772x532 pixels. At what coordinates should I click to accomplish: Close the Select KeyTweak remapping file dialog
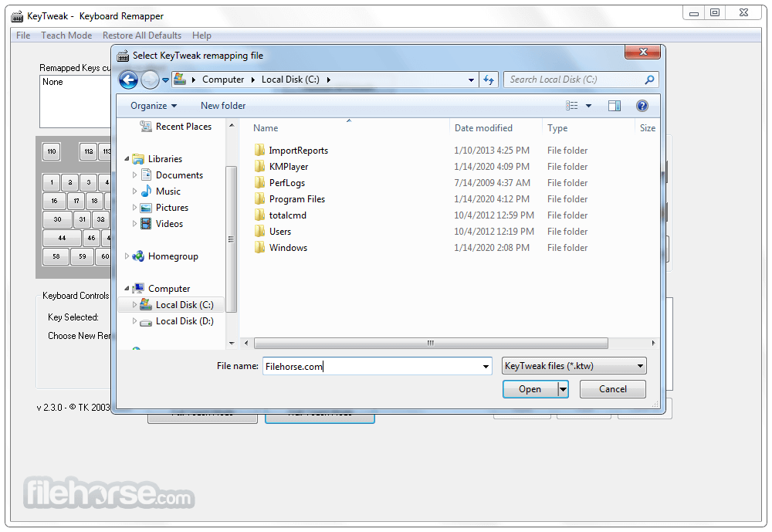click(x=642, y=52)
